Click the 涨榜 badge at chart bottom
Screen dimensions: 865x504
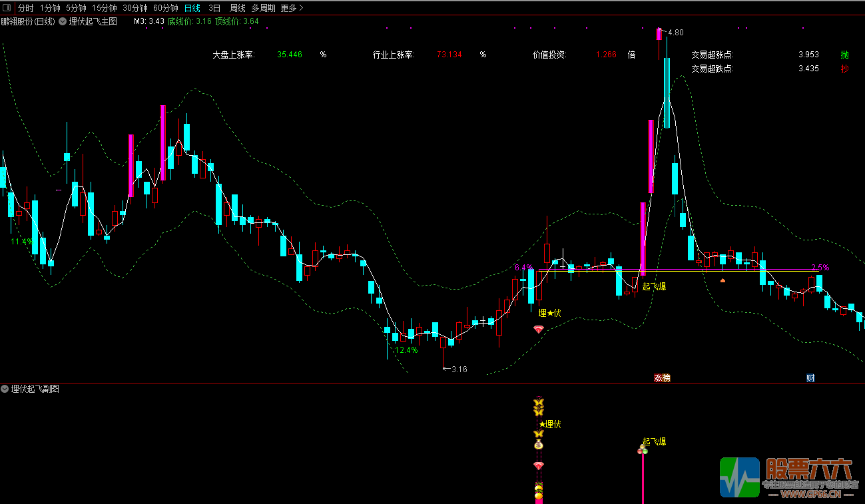[662, 378]
